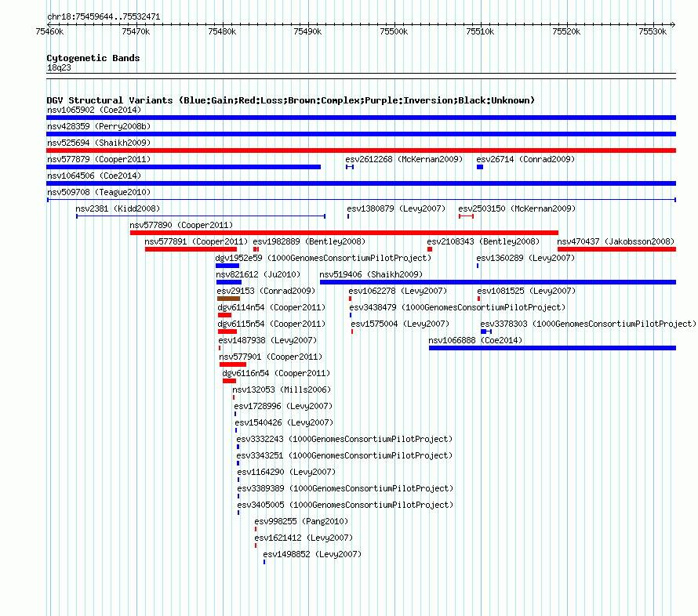Click the 18q23 band label
Screen dimensions: 698x616
[x=59, y=67]
